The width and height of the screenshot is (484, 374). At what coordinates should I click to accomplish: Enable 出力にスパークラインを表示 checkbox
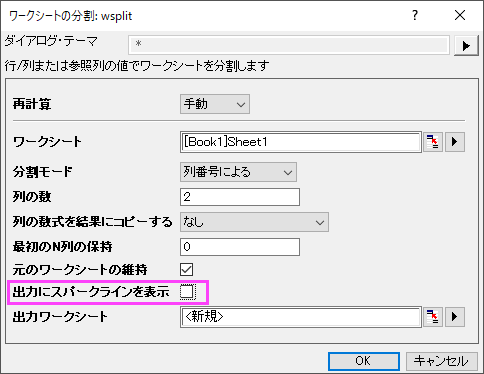pos(187,292)
